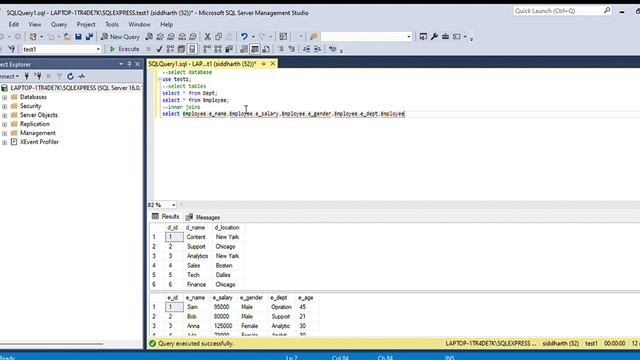Increase indent of the selected lines
This screenshot has width=640, height=360.
tap(317, 49)
